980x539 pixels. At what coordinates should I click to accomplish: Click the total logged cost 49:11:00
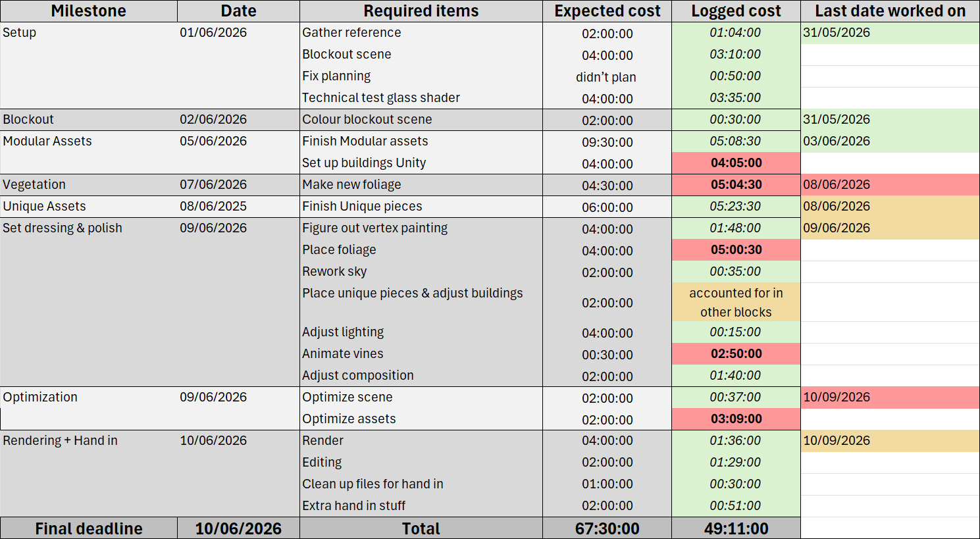pyautogui.click(x=736, y=528)
